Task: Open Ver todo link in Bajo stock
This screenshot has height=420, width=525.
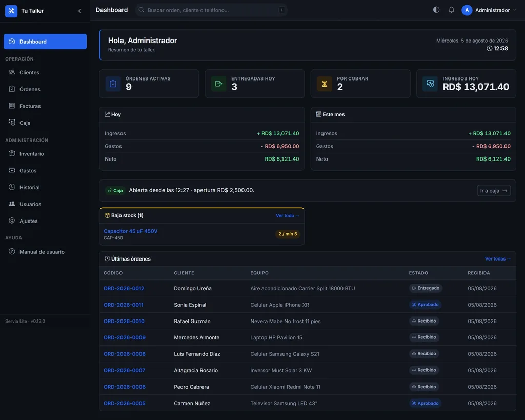Action: tap(287, 216)
